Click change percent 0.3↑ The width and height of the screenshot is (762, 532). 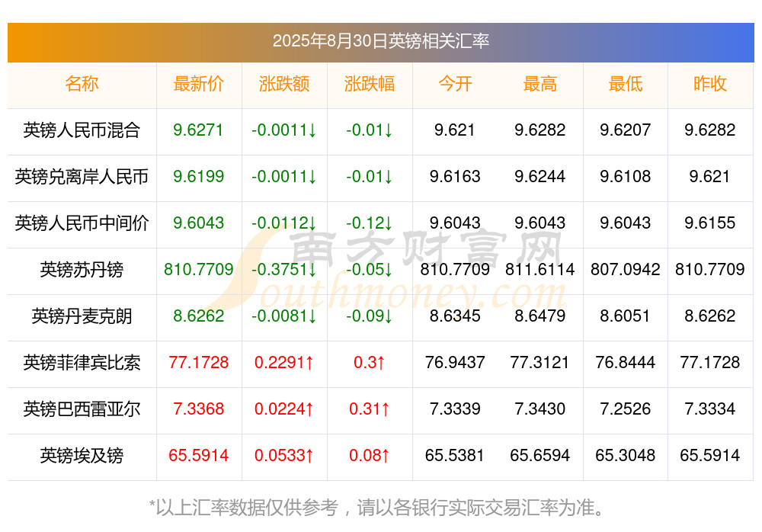[x=370, y=363]
